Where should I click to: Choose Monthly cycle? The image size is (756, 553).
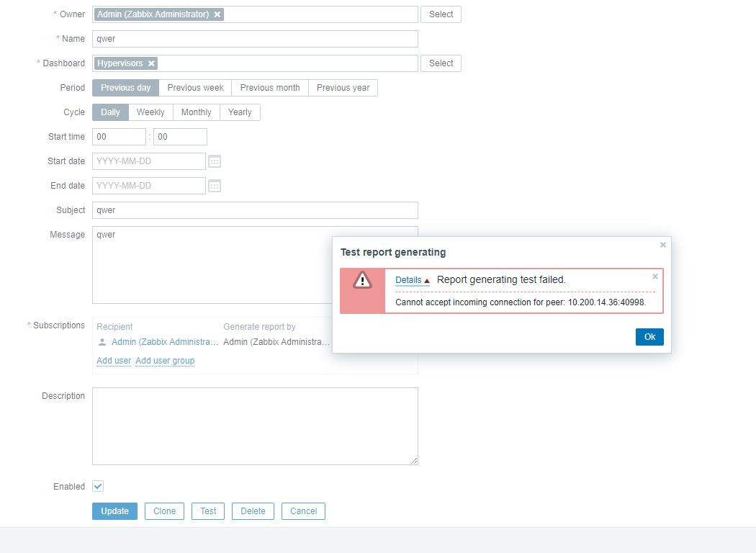(x=197, y=112)
